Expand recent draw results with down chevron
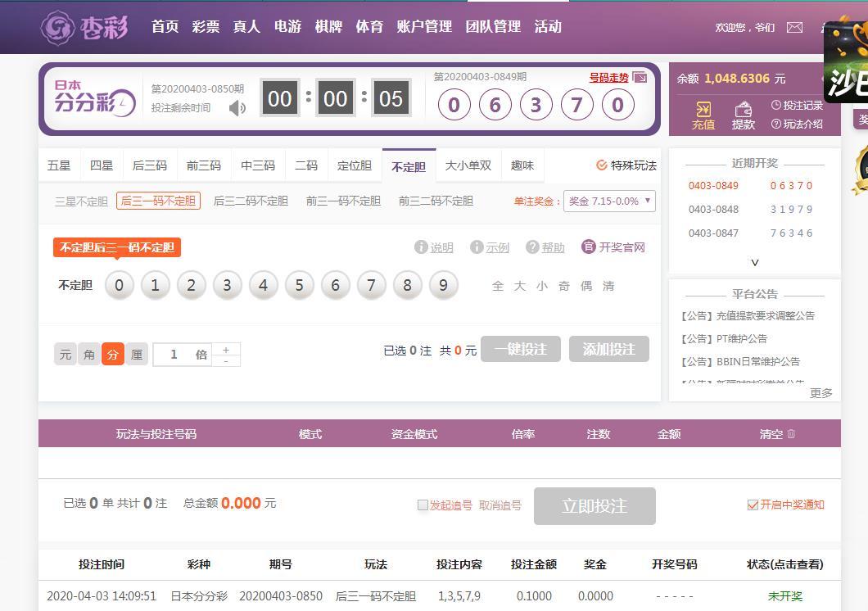Screen dimensions: 868x611 (755, 262)
